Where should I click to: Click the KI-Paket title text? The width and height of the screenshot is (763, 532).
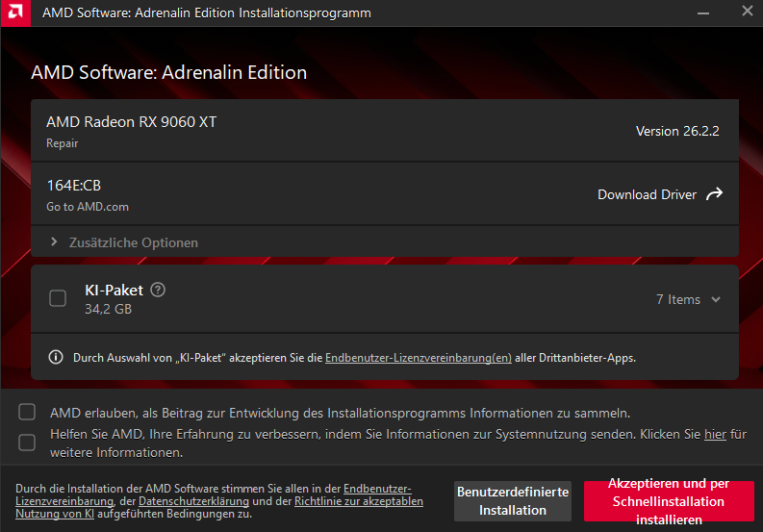tap(114, 291)
